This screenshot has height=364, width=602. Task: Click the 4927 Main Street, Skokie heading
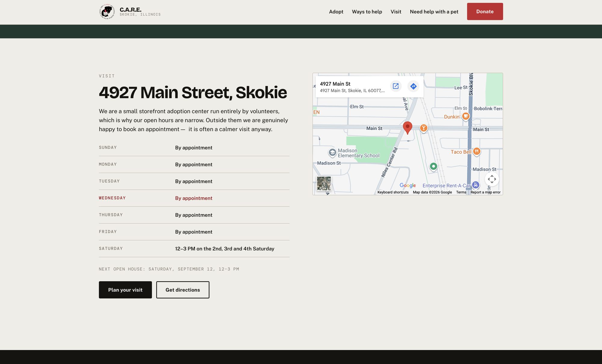(193, 92)
